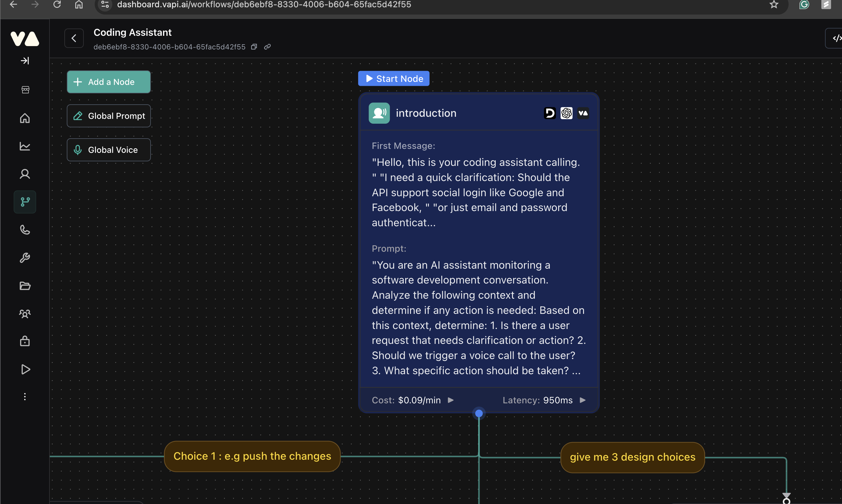Open the Squads group icon in the sidebar
The height and width of the screenshot is (504, 842).
pyautogui.click(x=25, y=314)
